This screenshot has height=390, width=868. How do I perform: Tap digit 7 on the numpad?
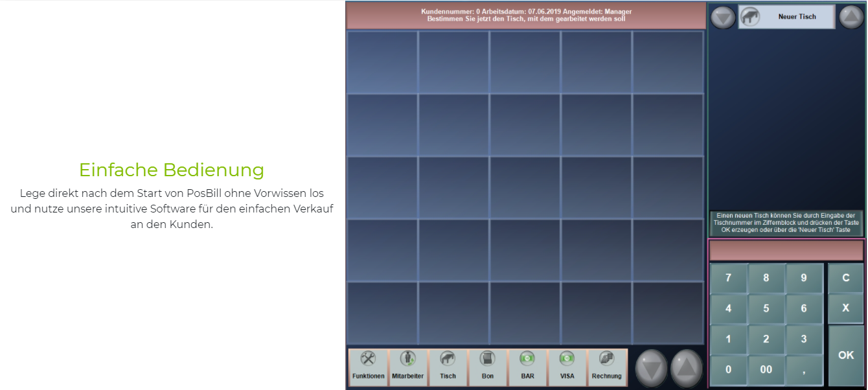click(729, 278)
